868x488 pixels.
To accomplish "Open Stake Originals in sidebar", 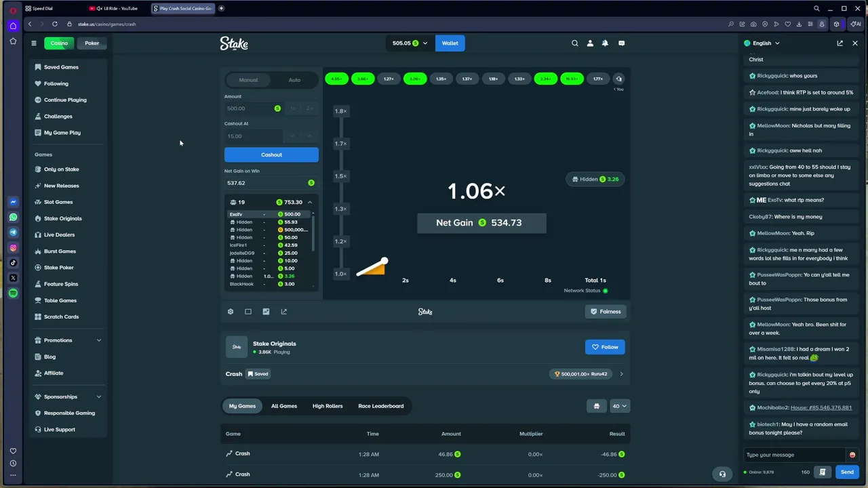I will click(x=62, y=218).
